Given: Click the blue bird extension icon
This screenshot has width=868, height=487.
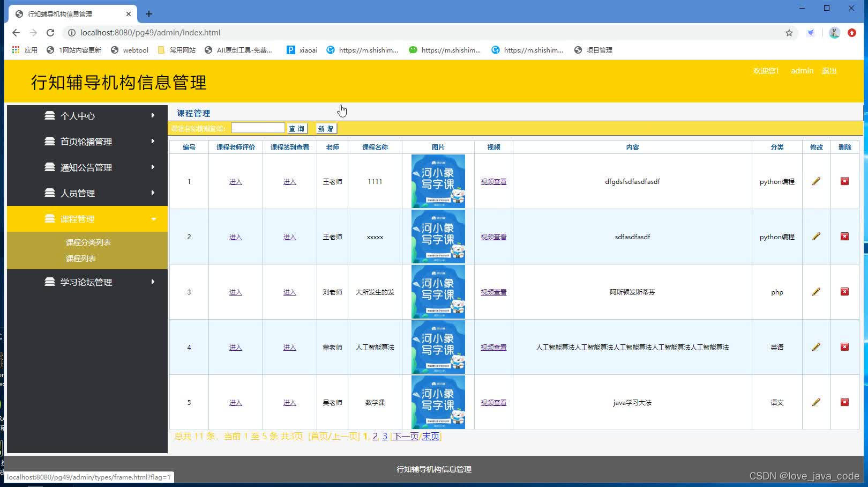Looking at the screenshot, I should click(x=811, y=33).
